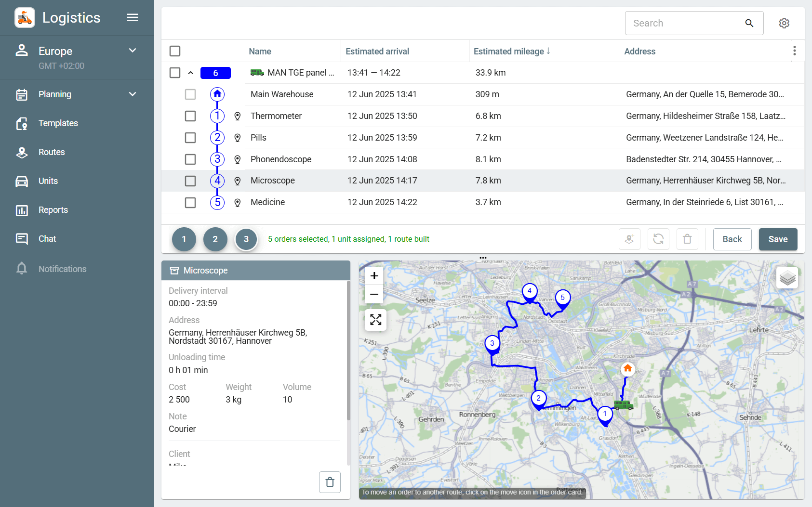Open the Reports section
This screenshot has height=507, width=812.
coord(53,210)
